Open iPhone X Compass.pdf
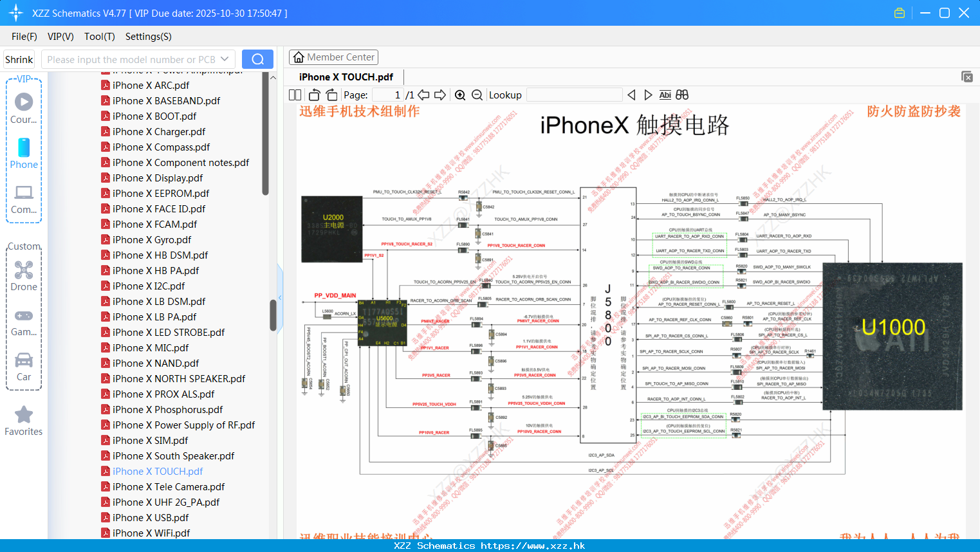Screen dimensions: 980x552 point(161,147)
